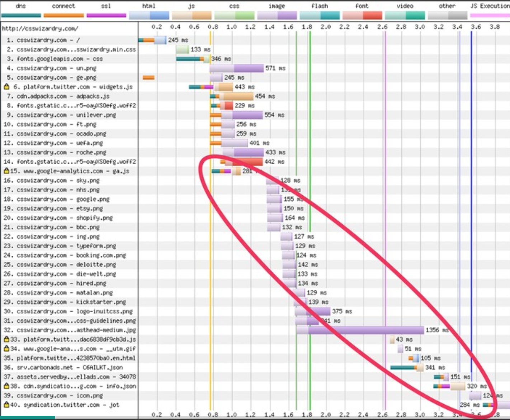Select request 13 roche.png
The image size is (510, 420).
click(x=55, y=152)
